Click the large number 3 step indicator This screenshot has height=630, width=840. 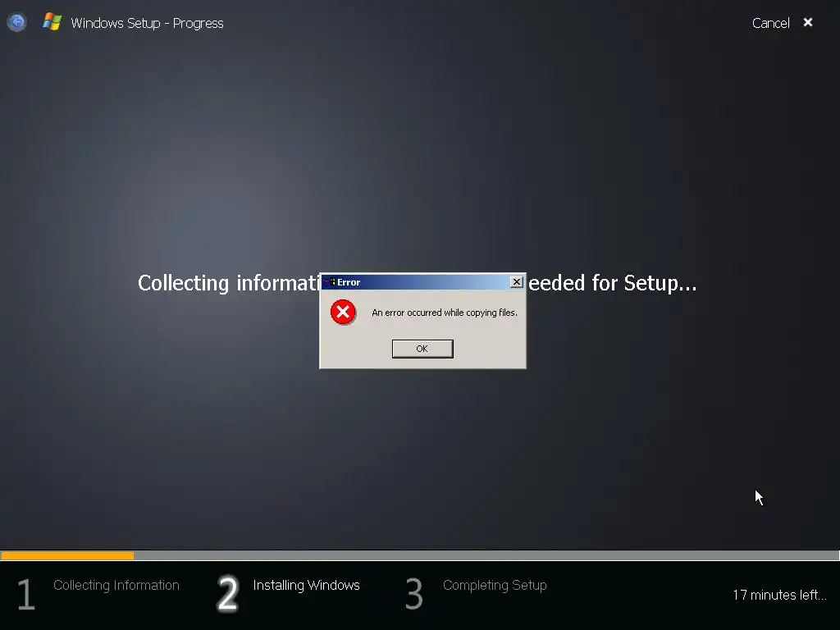413,594
